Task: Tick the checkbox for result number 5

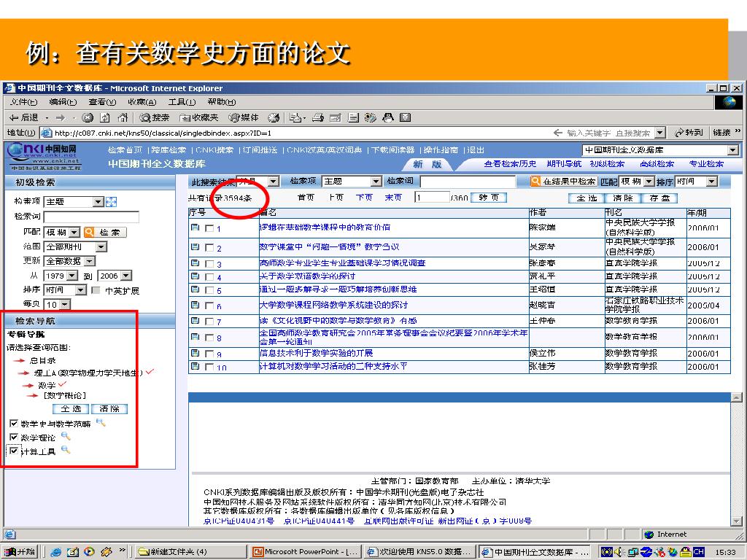Action: [x=209, y=290]
